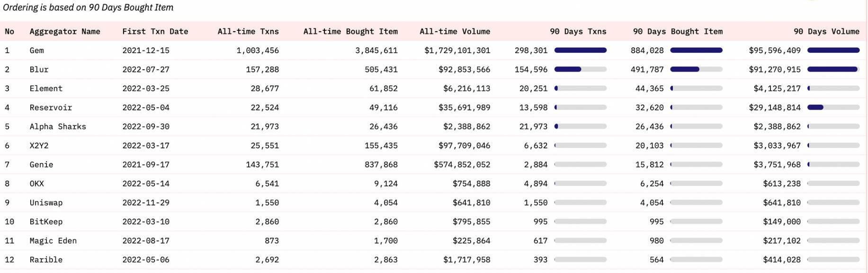Click Reservoir's 90 Days Volume bar

pyautogui.click(x=833, y=108)
